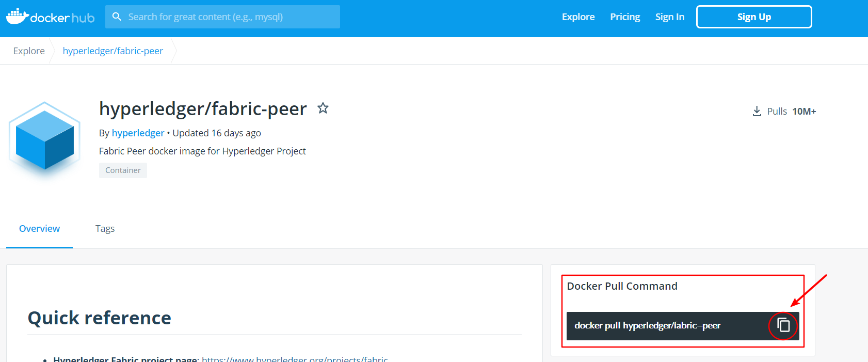
Task: Focus the Docker Hub search field
Action: pyautogui.click(x=222, y=17)
